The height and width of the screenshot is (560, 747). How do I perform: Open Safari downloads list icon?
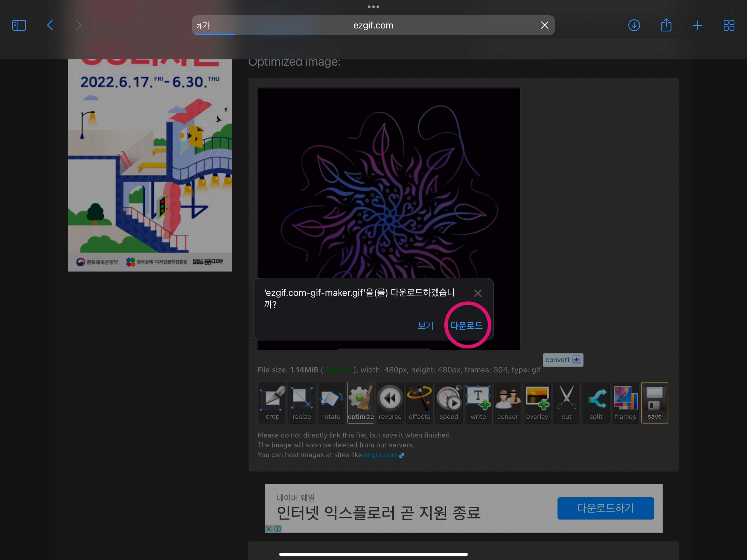coord(634,25)
